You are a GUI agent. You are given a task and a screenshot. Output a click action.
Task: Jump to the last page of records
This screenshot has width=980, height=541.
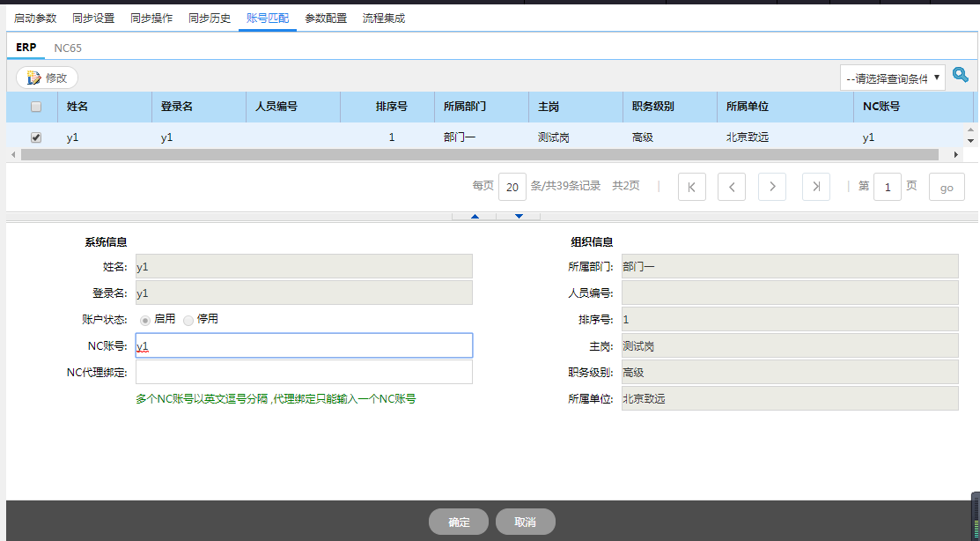click(x=816, y=187)
